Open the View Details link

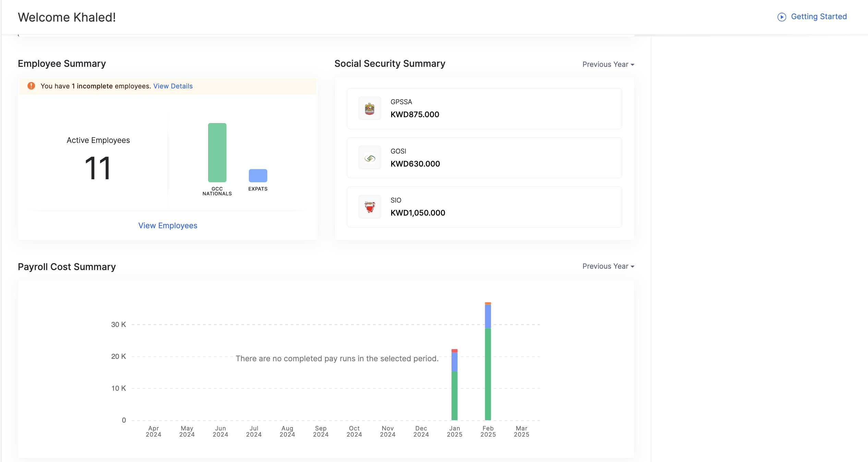pos(173,86)
